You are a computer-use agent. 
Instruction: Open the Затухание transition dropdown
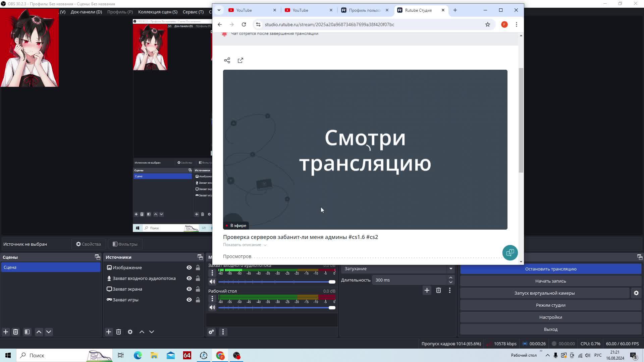398,269
